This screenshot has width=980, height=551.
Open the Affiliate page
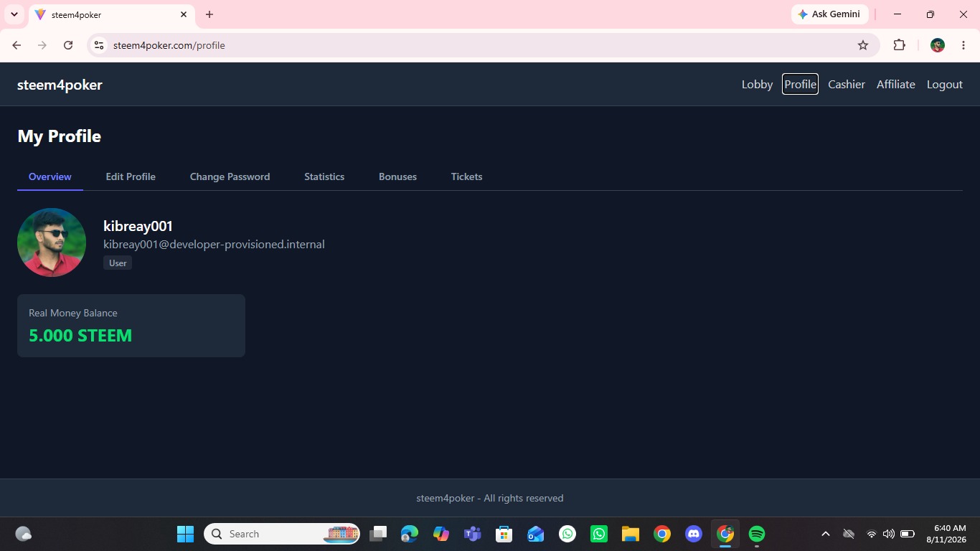point(895,84)
